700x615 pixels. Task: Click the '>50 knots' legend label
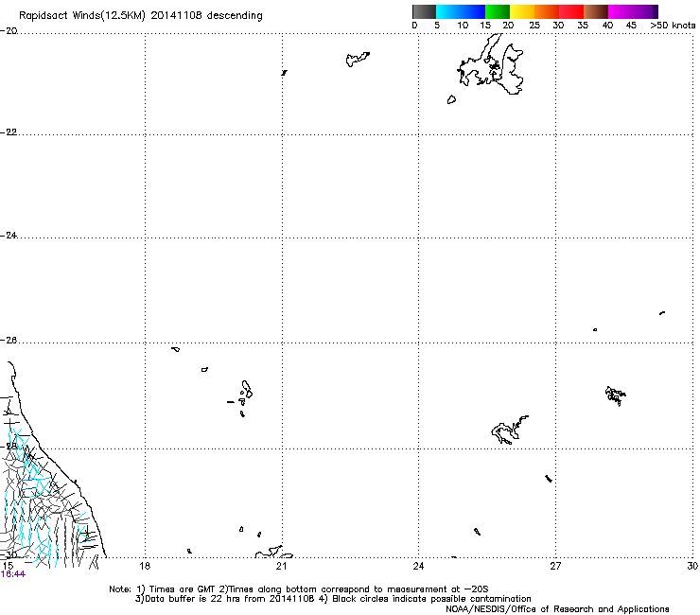[x=673, y=26]
